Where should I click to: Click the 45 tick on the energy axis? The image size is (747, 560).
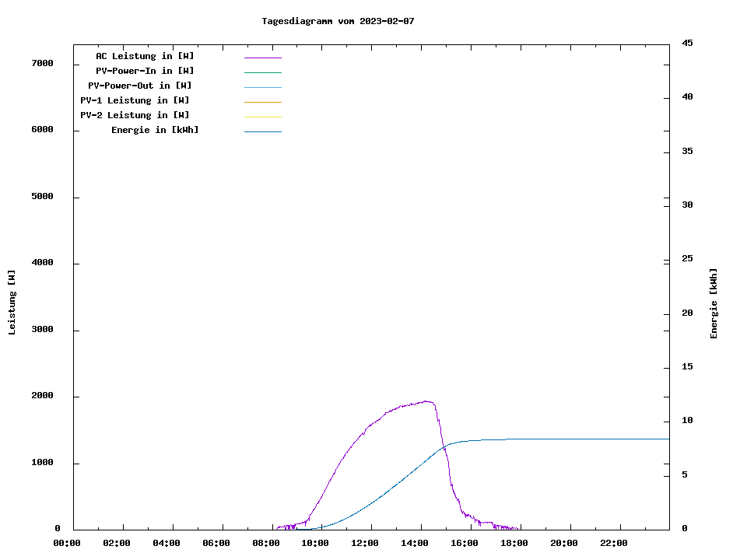(687, 44)
